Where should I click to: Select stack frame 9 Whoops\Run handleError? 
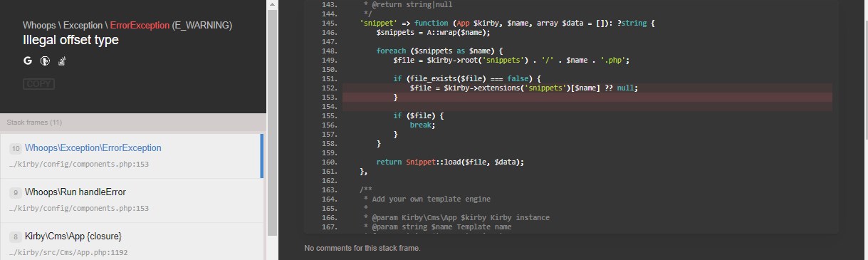(131, 199)
